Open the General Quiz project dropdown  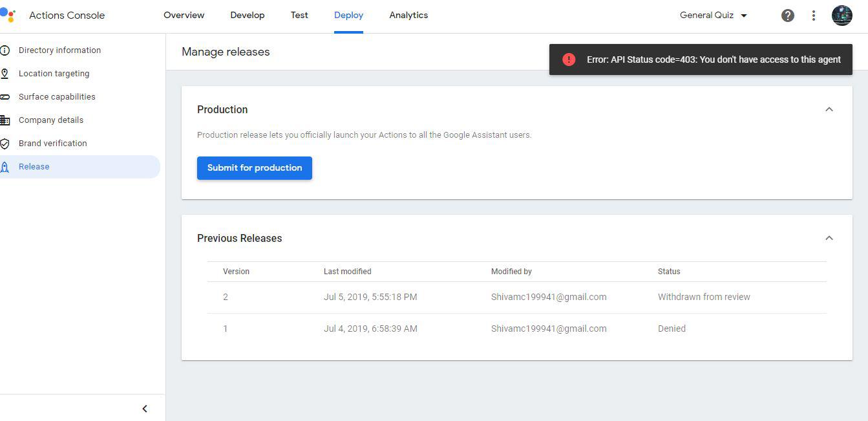tap(713, 15)
